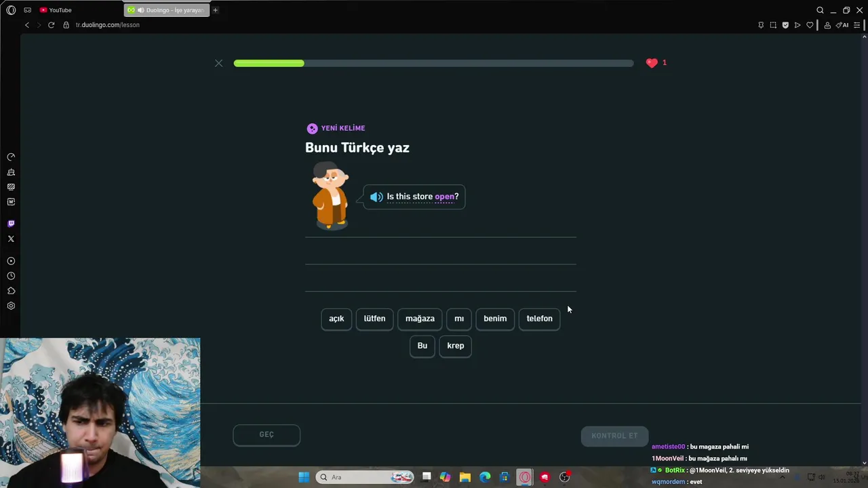Open History from the sidebar clock icon
Screen dimensions: 868x488
(x=11, y=276)
